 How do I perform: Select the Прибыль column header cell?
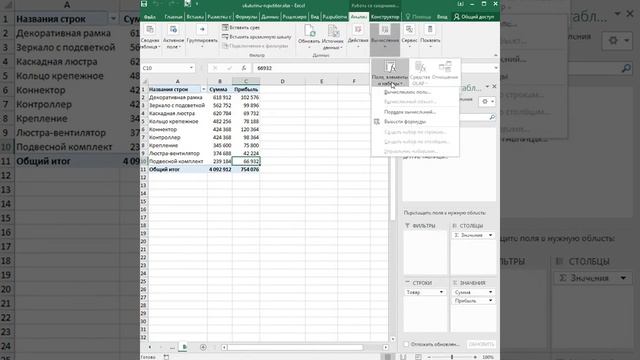tap(246, 89)
